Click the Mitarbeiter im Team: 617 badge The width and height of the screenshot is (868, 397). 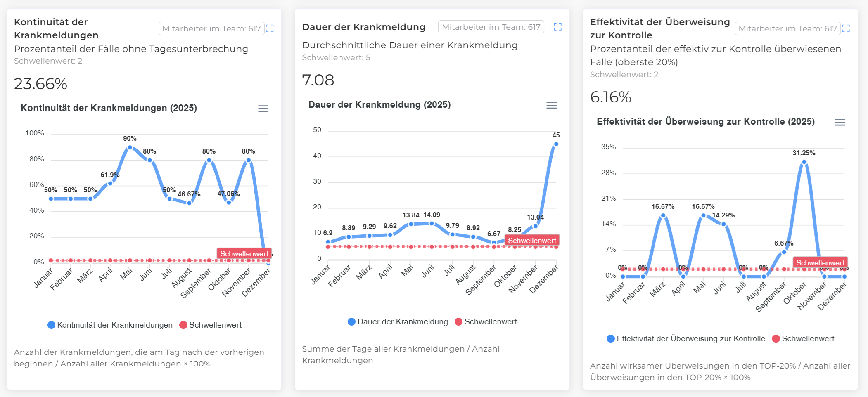tap(211, 28)
